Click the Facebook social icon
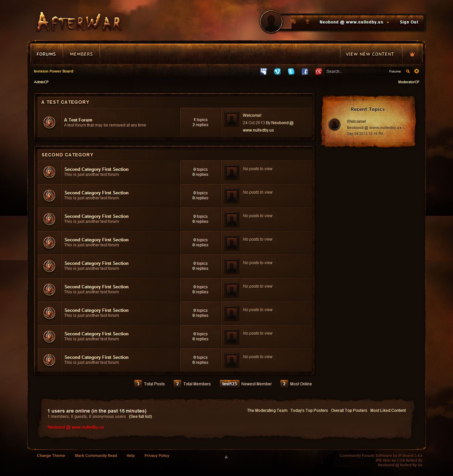Viewport: 453px width, 476px height. [x=305, y=72]
